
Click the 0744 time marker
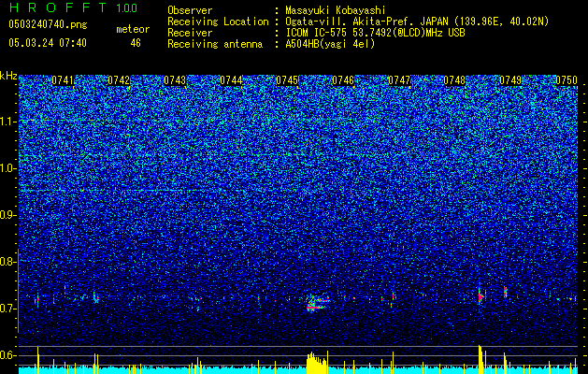click(x=231, y=80)
